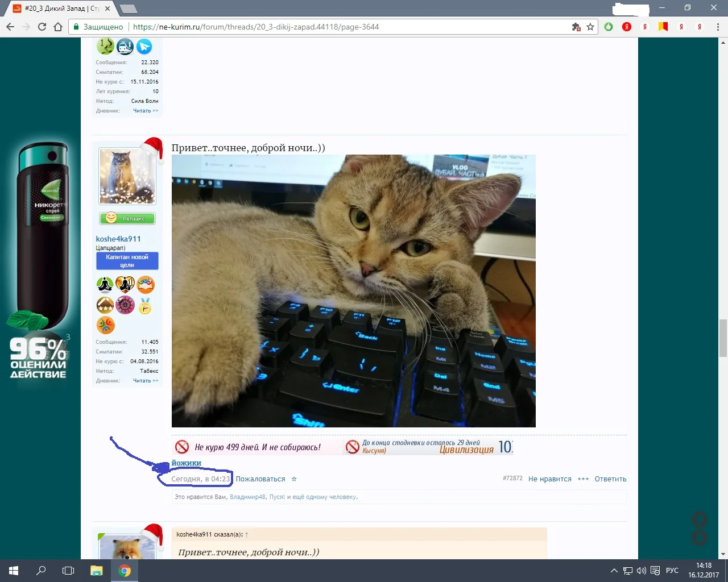728x582 pixels.
Task: Click the smiley on the Релаакс status
Action: [x=111, y=218]
